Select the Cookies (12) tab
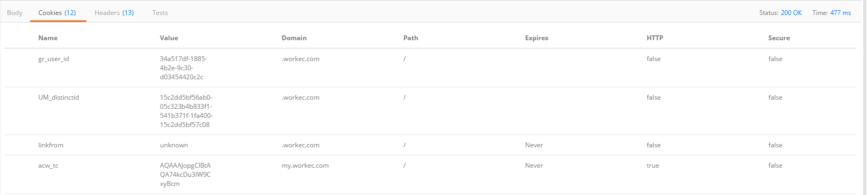 57,12
